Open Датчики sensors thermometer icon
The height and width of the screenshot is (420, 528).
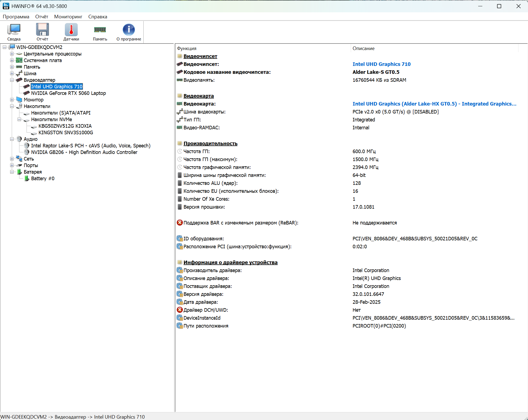pos(71,32)
